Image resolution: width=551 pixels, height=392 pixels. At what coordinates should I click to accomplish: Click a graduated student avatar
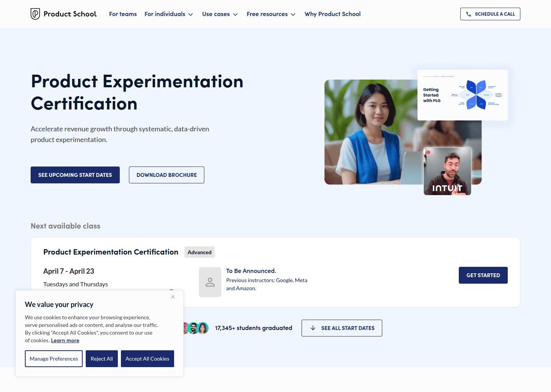pyautogui.click(x=193, y=328)
